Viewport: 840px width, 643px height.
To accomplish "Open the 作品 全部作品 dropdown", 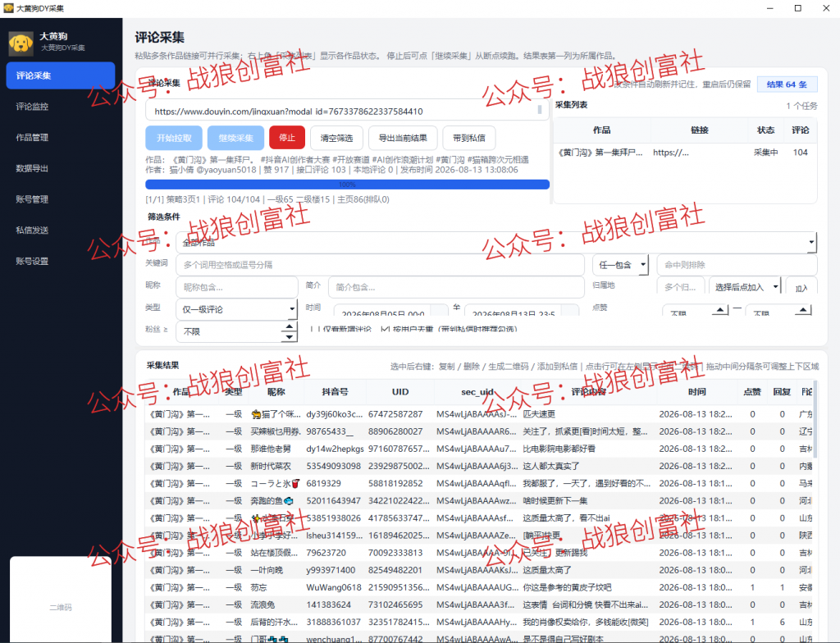I will (495, 242).
